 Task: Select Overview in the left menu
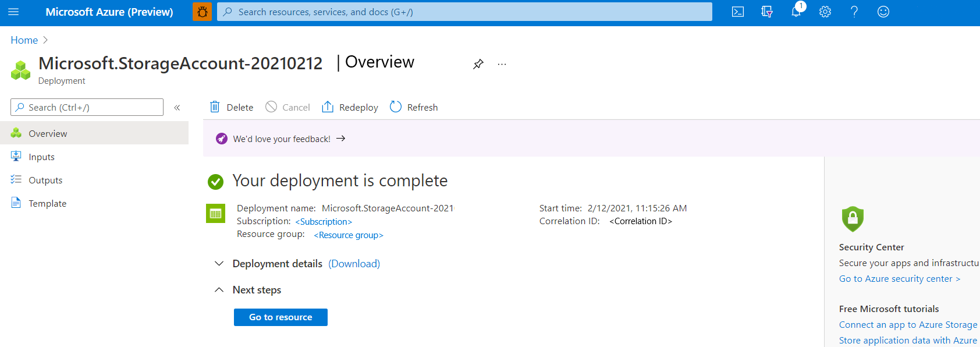94,133
